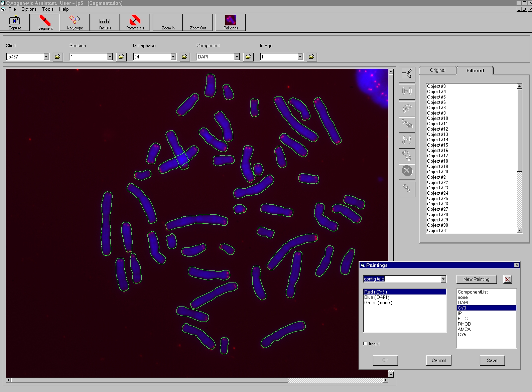Select CY3 in the component list

click(x=487, y=308)
